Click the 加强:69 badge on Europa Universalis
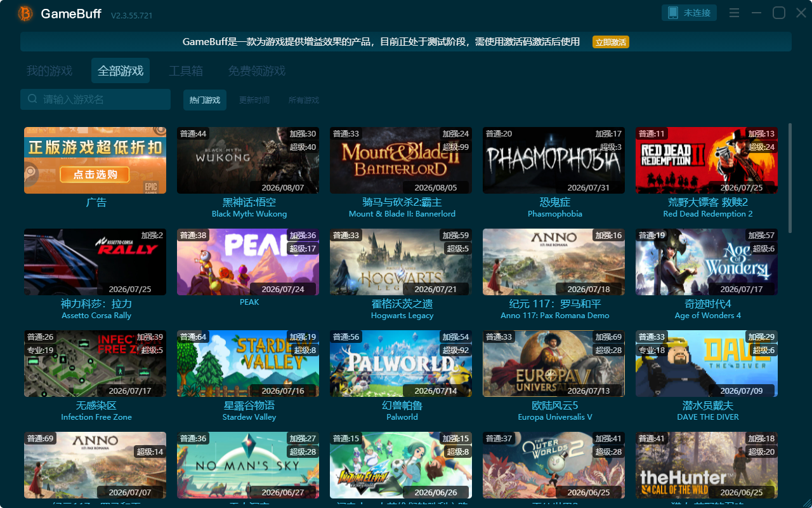Screen dimensions: 812x508 point(608,337)
